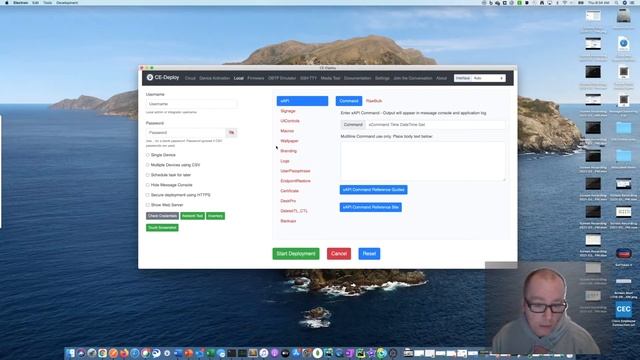This screenshot has height=360, width=640.
Task: Select UiControls in the task list
Action: click(x=290, y=121)
